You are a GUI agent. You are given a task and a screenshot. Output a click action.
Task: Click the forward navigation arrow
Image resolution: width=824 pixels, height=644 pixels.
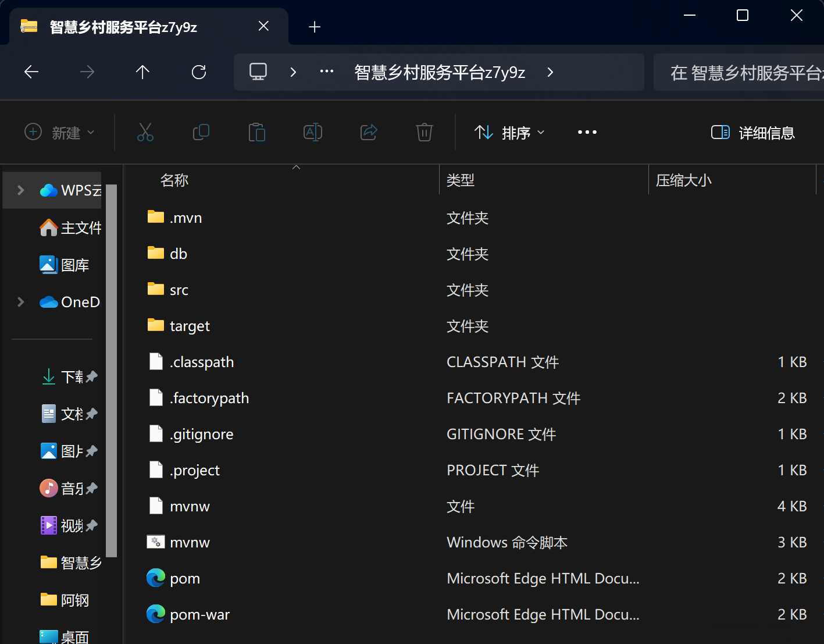(x=87, y=72)
